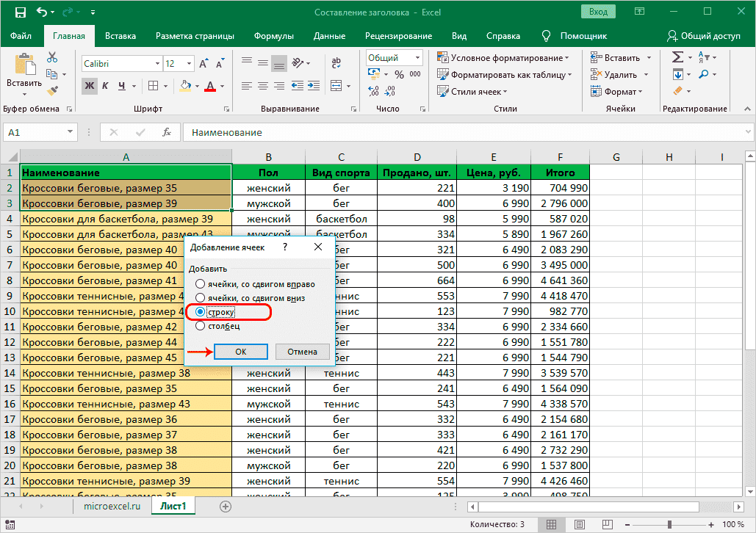Select 'ячейки, со сдвигом вниз' radio option

(198, 298)
